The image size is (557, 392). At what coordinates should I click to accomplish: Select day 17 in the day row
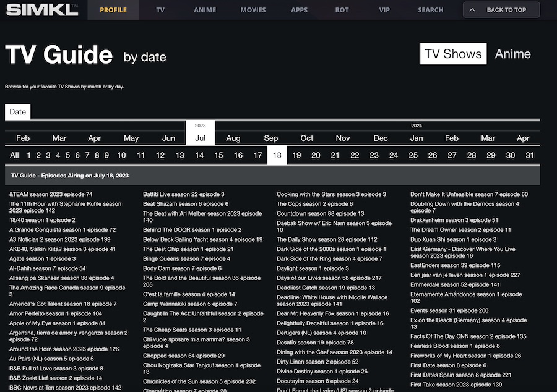pos(257,155)
